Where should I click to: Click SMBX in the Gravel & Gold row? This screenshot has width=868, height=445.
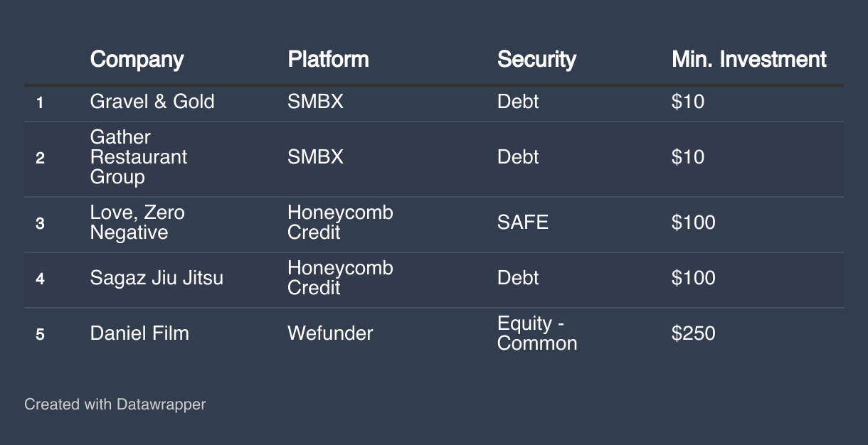[x=315, y=102]
